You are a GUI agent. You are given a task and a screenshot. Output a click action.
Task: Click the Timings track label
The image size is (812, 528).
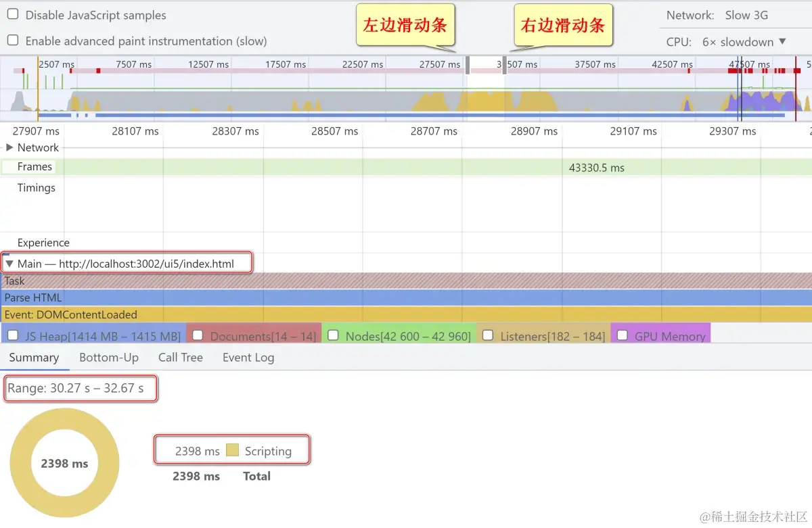pos(37,187)
